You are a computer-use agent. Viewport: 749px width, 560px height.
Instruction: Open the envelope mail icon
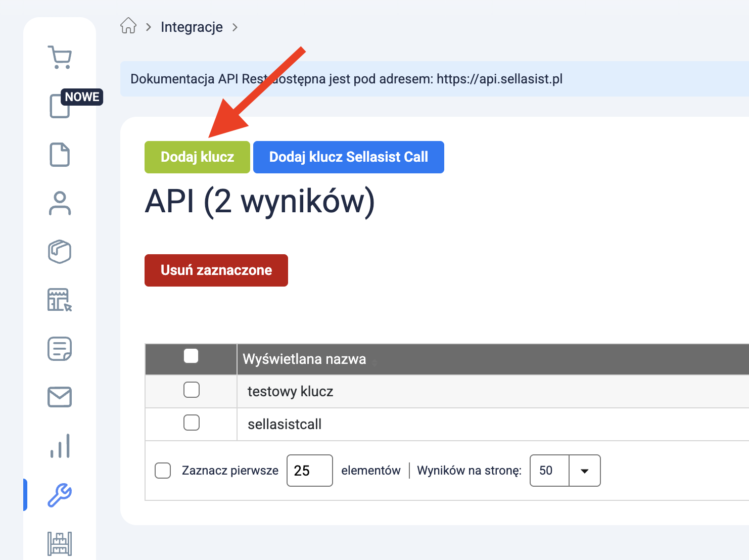click(x=60, y=397)
